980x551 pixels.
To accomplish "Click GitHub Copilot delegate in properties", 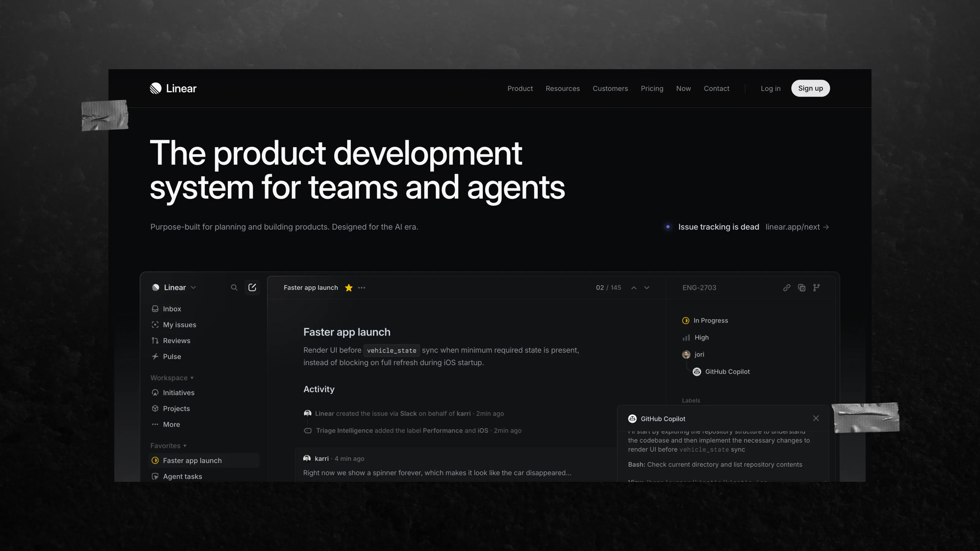I will tap(721, 372).
